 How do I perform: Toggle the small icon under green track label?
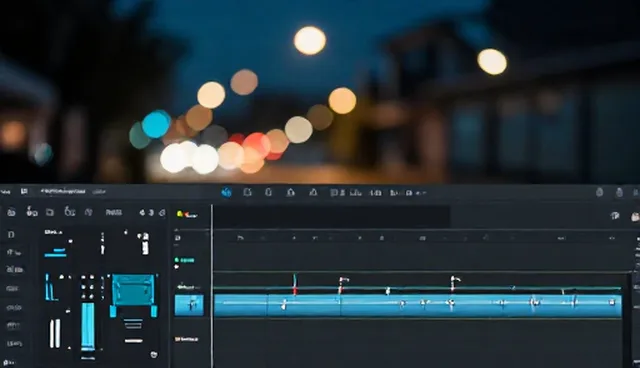(177, 267)
